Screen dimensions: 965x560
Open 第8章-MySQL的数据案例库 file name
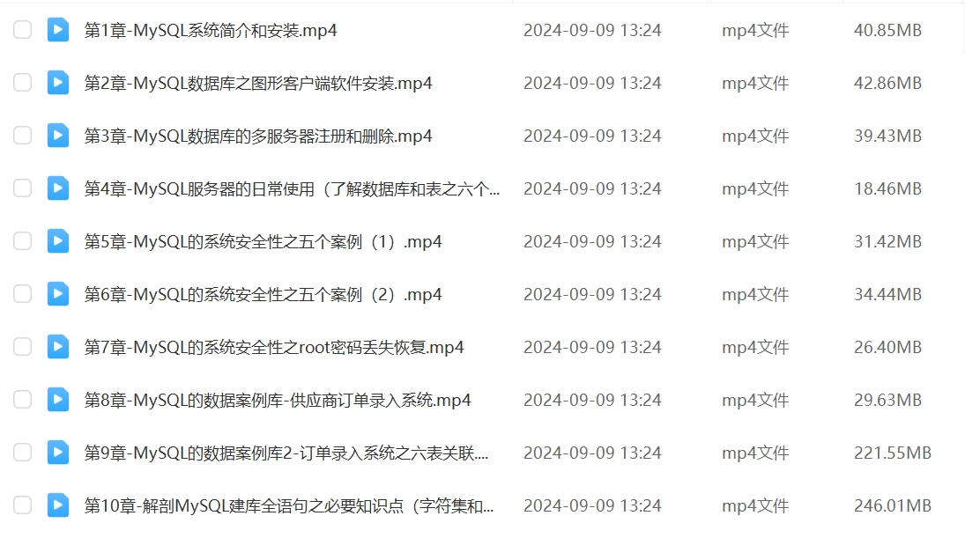[x=277, y=400]
